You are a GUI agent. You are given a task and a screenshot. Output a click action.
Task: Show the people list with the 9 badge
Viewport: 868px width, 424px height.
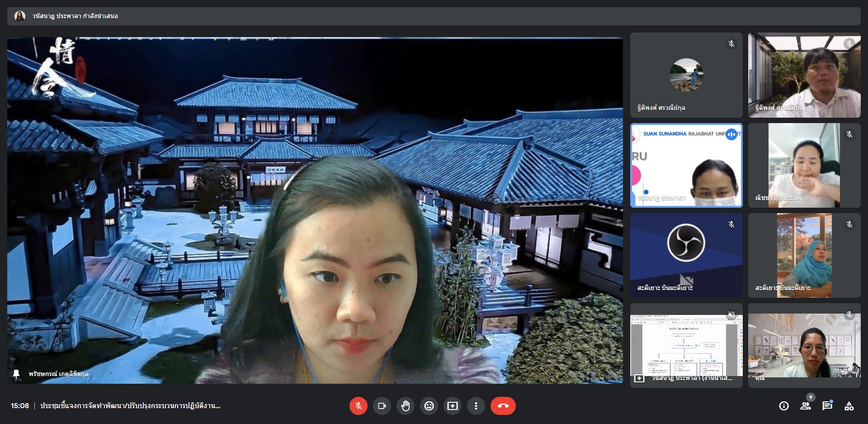[x=806, y=406]
